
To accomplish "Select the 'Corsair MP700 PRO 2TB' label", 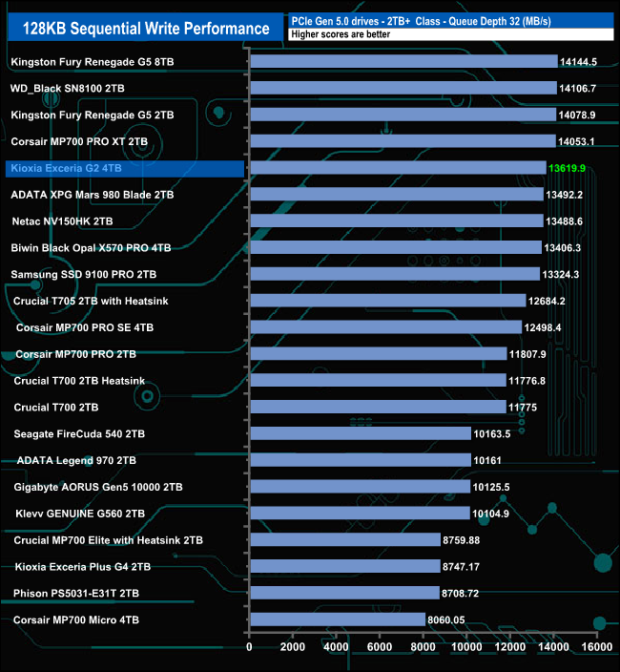I will (x=75, y=354).
